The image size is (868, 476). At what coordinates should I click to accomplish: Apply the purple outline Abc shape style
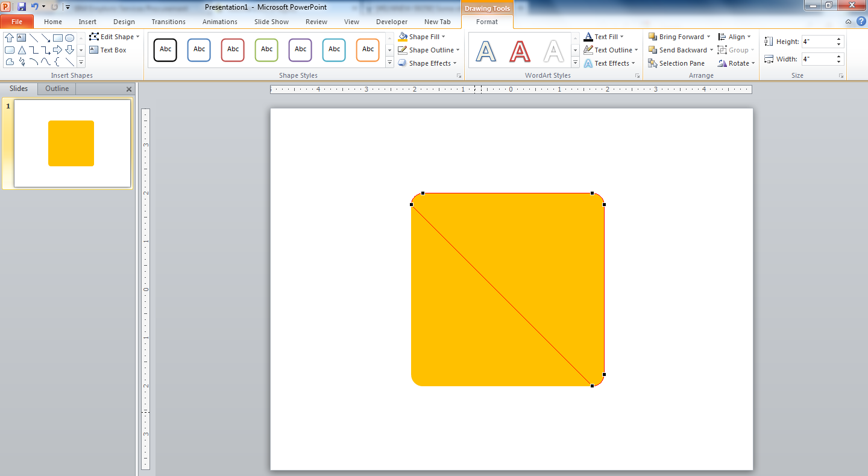pos(300,50)
